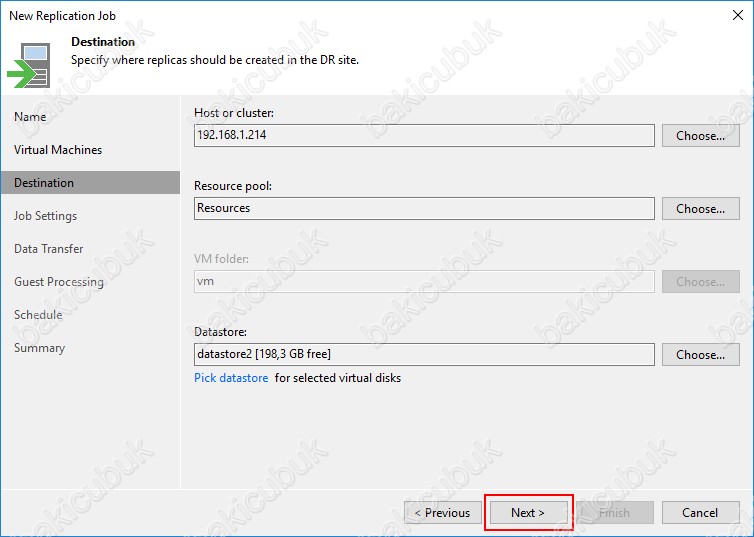Click the greyed-out Finish button
The height and width of the screenshot is (537, 754).
pyautogui.click(x=615, y=513)
